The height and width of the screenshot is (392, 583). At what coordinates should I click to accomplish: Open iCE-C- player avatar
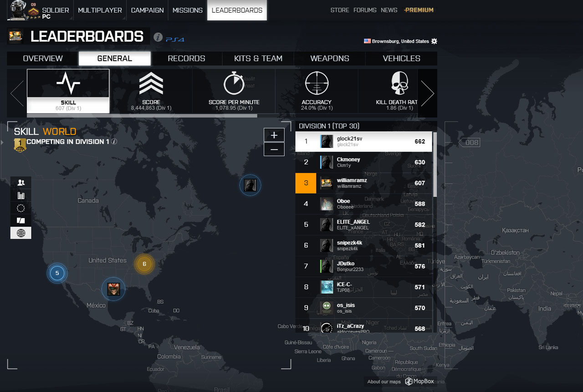[327, 287]
